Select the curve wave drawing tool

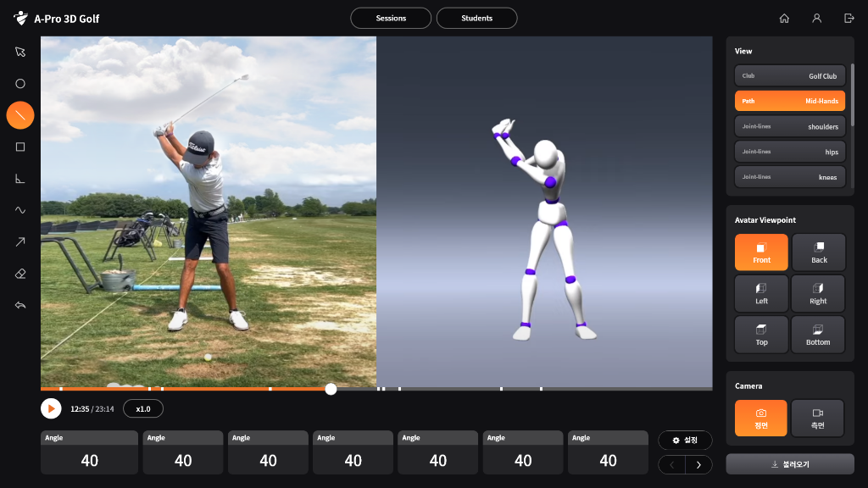click(20, 210)
